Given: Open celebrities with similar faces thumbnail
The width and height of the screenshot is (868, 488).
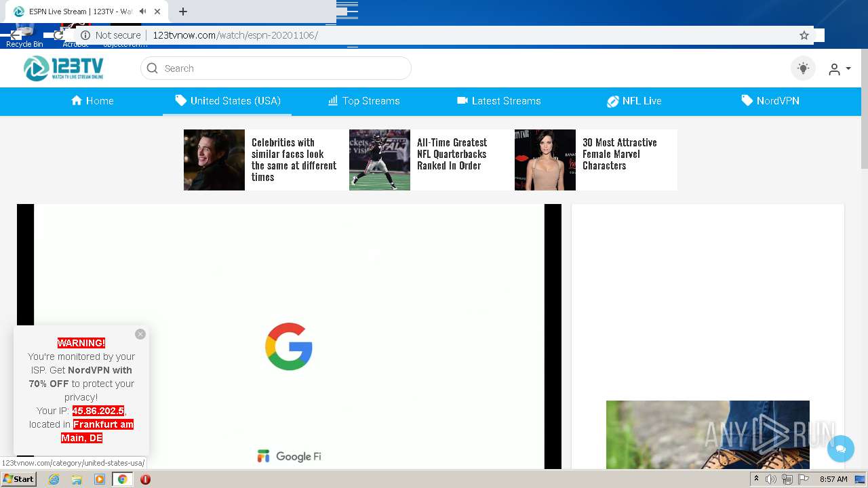Looking at the screenshot, I should pos(214,160).
